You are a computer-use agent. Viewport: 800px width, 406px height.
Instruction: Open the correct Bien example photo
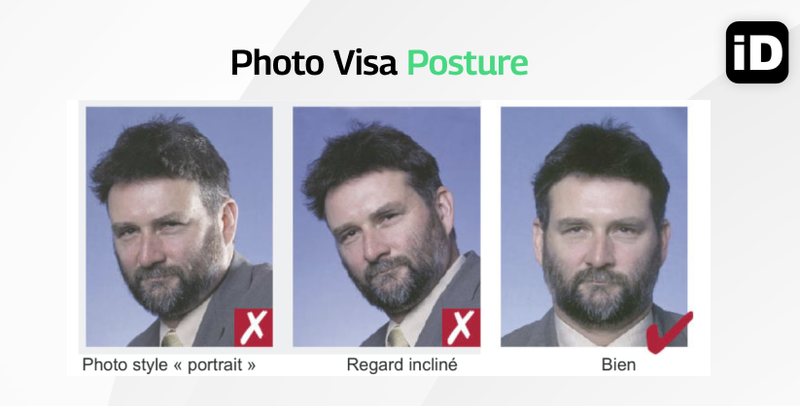pyautogui.click(x=594, y=226)
